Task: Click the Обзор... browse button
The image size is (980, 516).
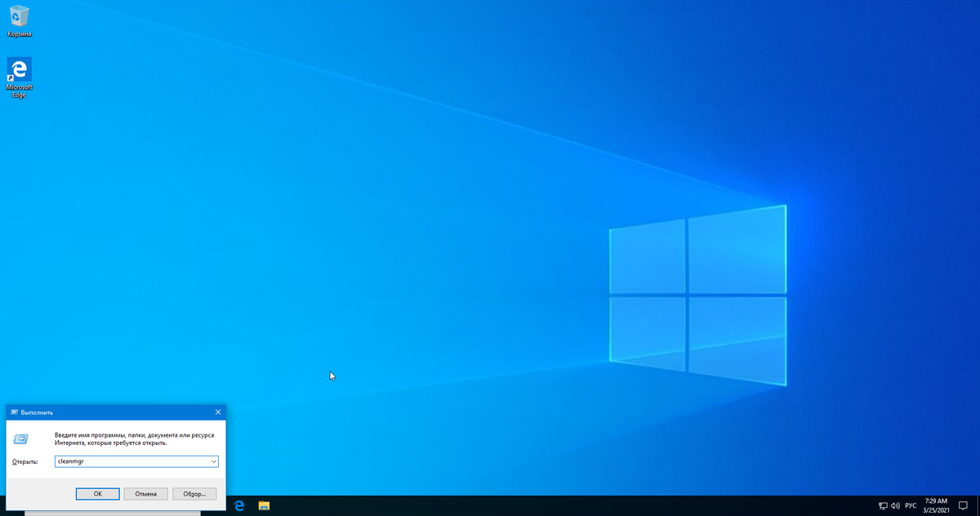Action: point(194,494)
